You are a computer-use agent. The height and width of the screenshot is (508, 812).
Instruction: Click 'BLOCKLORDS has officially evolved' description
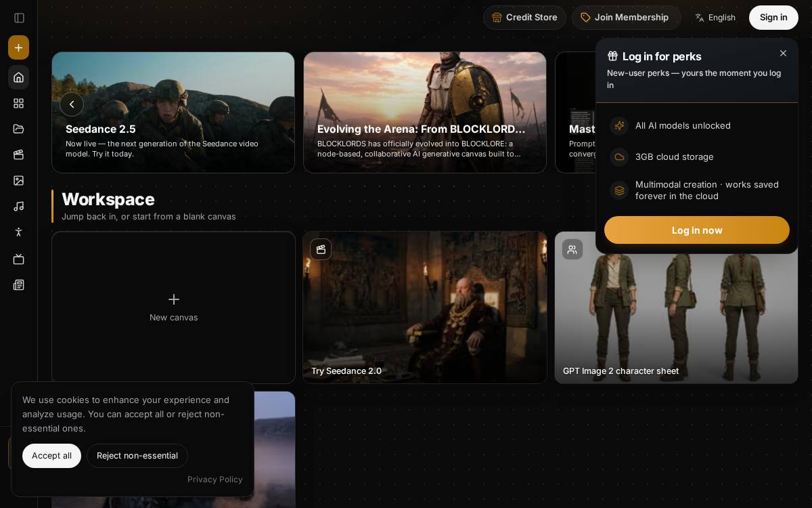coord(420,149)
